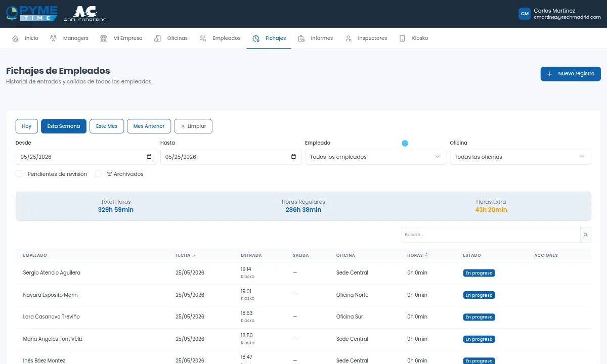Click the Inicio home icon
Image resolution: width=607 pixels, height=364 pixels.
pyautogui.click(x=15, y=38)
